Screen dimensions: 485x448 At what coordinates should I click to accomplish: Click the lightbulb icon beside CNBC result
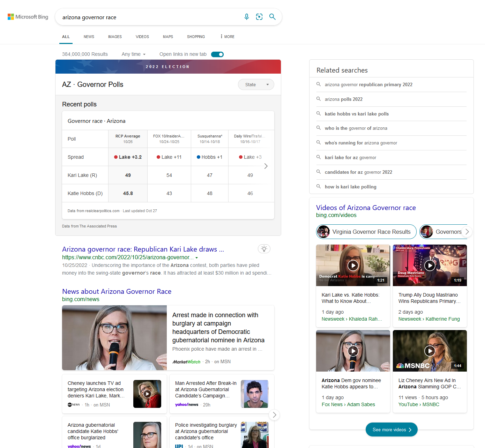click(x=264, y=249)
